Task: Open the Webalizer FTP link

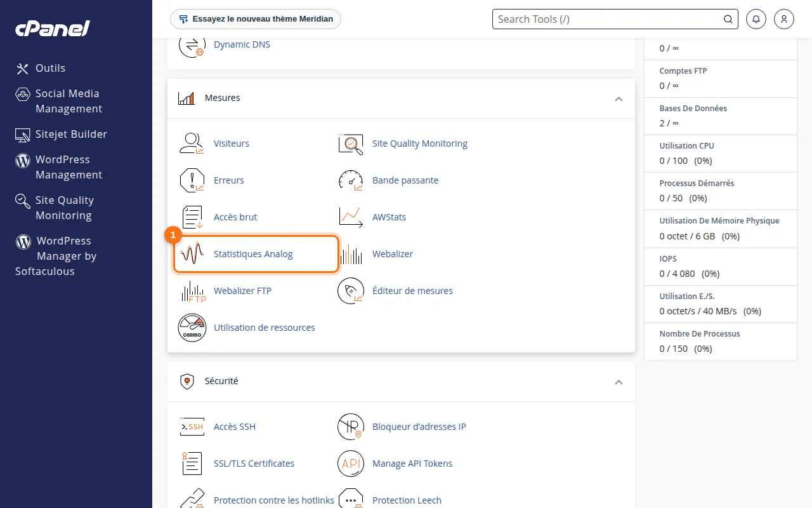Action: pyautogui.click(x=242, y=291)
